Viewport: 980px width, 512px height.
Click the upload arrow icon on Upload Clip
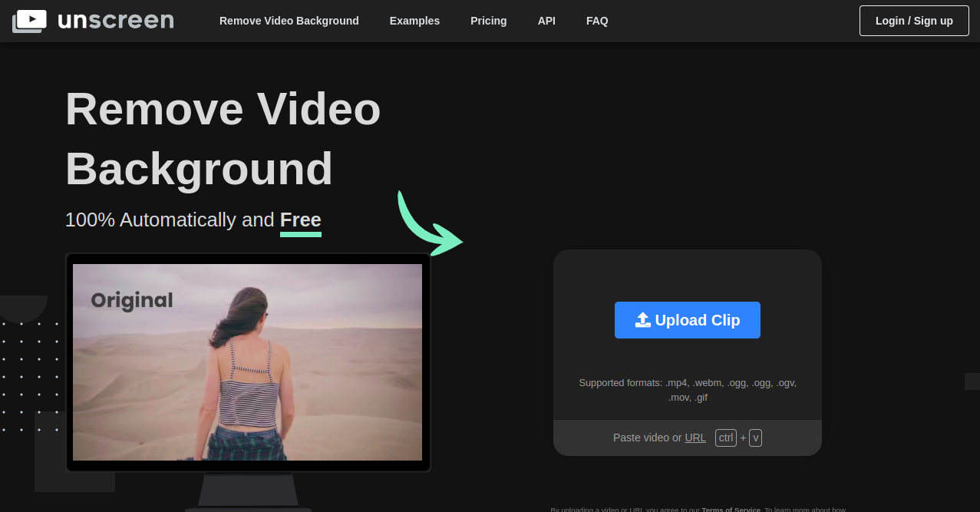pyautogui.click(x=642, y=320)
